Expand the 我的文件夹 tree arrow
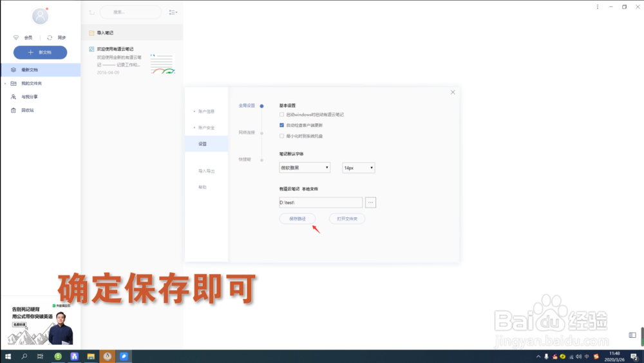 tap(5, 83)
